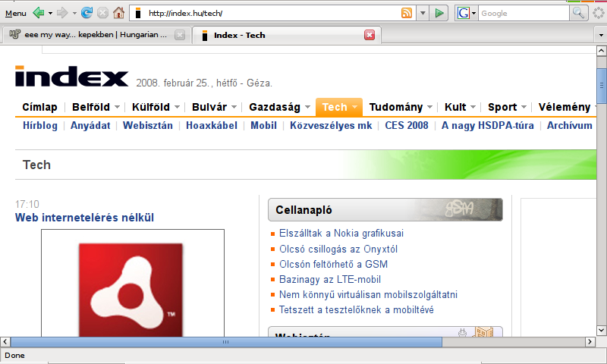This screenshot has width=607, height=364.
Task: Expand the Sport dropdown arrow
Action: pos(524,107)
